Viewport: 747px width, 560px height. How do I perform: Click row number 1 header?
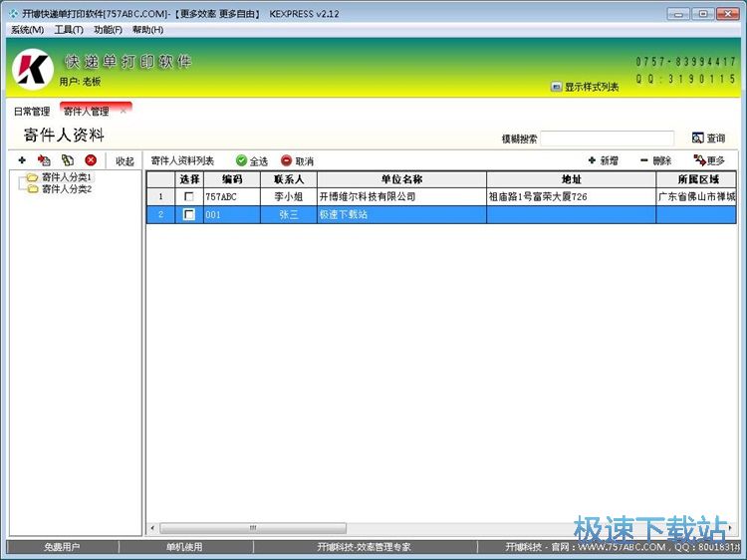click(161, 196)
